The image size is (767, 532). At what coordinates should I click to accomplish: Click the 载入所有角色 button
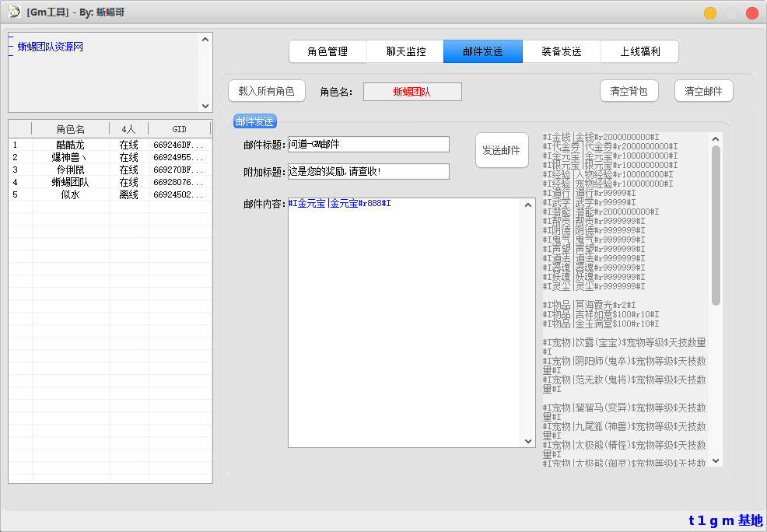point(267,91)
